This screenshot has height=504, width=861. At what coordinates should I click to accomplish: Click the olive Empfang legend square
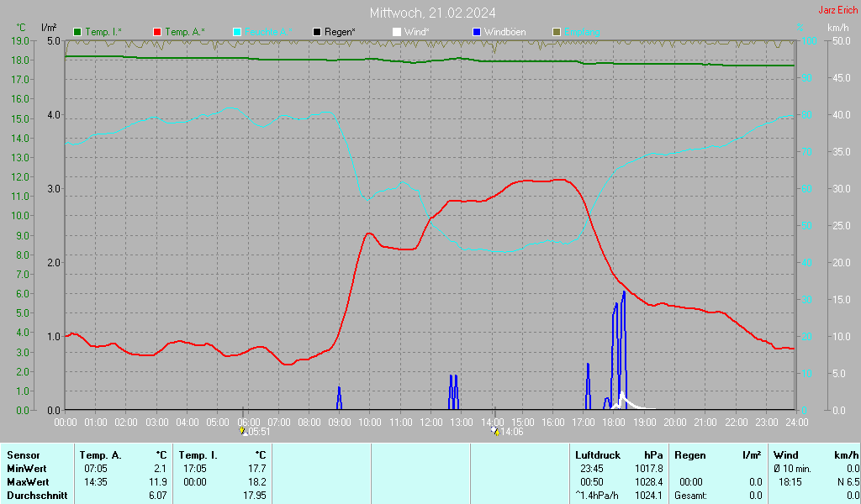coord(557,33)
